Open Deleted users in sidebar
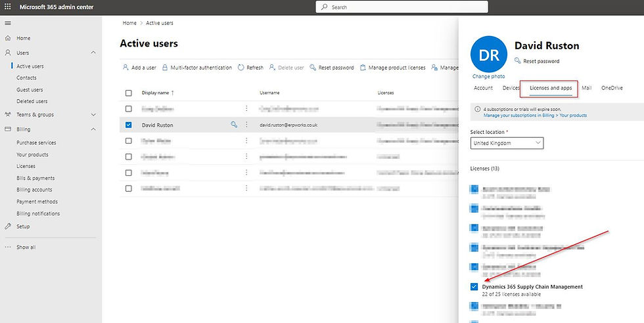644x323 pixels. coord(32,101)
